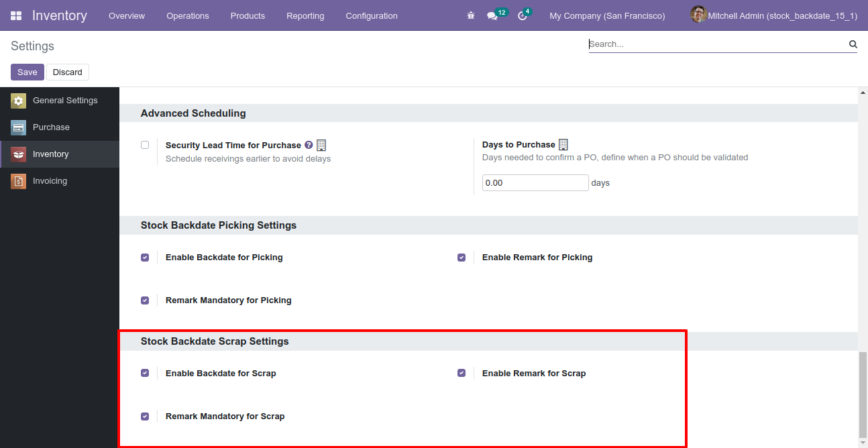Click the Save button
This screenshot has width=868, height=448.
pos(28,72)
